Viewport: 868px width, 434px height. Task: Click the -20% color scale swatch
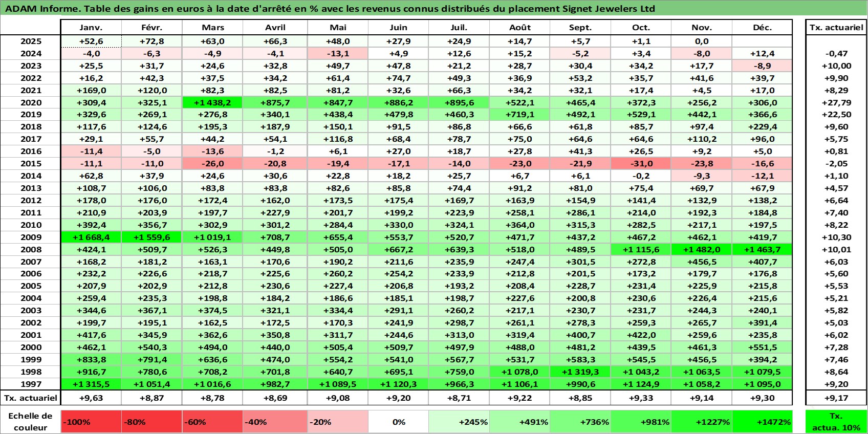coord(338,422)
